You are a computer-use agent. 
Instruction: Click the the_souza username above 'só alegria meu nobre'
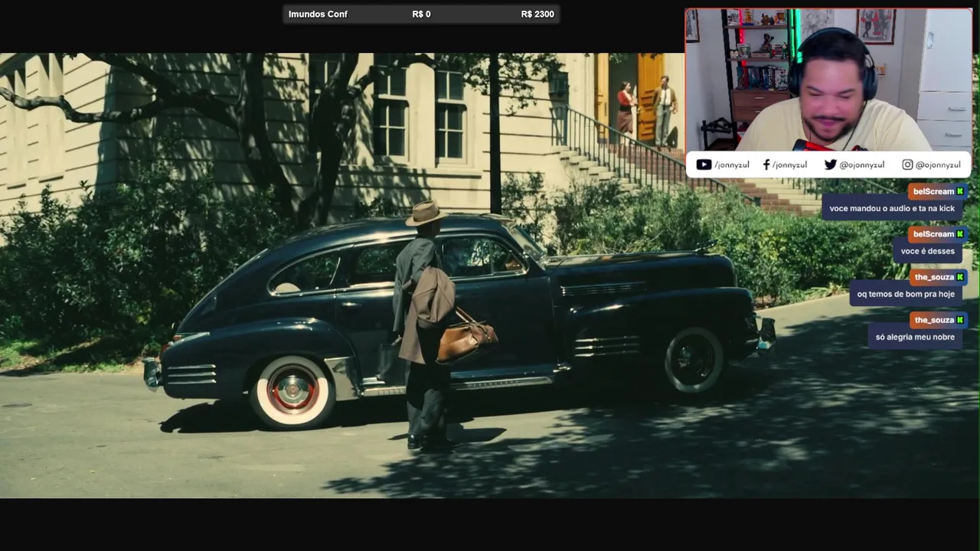934,320
